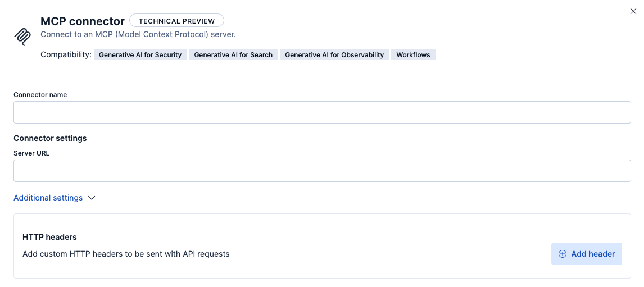Screen dimensions: 644x287
Task: Click the Connector settings section heading
Action: 50,138
